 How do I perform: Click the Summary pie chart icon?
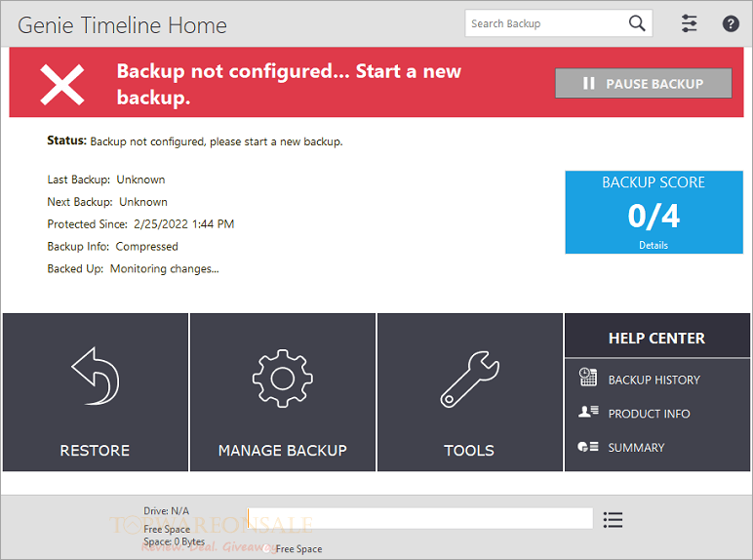(588, 447)
